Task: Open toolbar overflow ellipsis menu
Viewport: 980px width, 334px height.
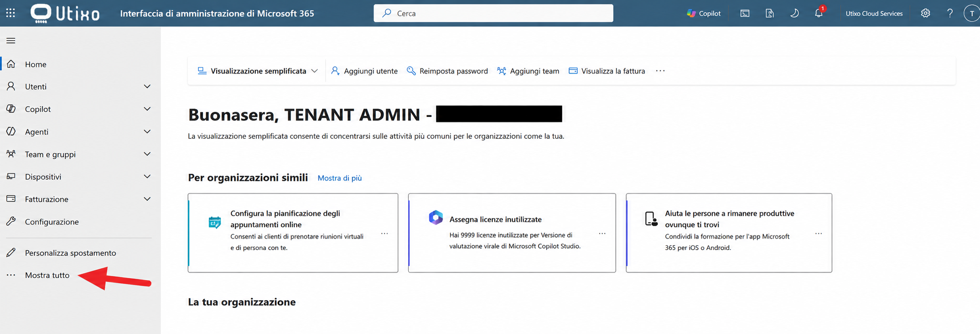Action: pyautogui.click(x=660, y=71)
